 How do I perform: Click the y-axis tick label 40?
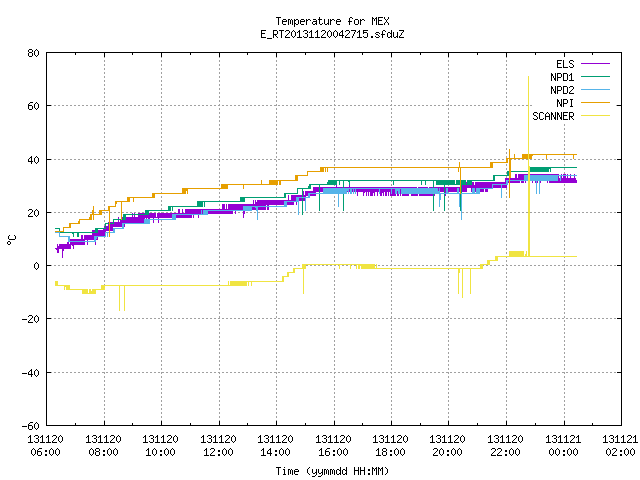(33, 160)
